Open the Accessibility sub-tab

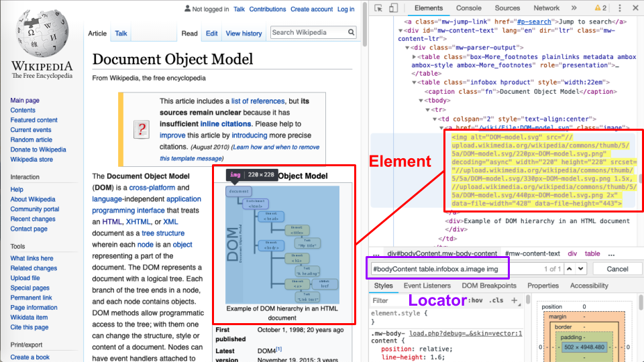(589, 286)
